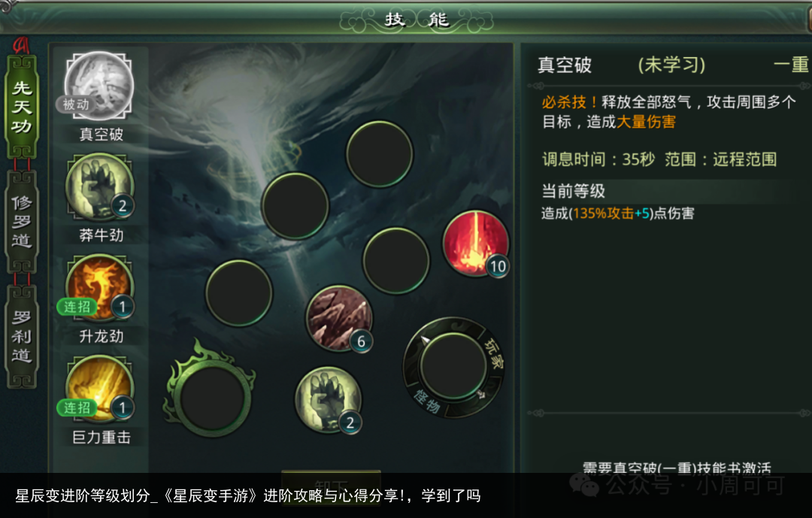Select the 巨力重击 golden strike skill icon

(99, 389)
